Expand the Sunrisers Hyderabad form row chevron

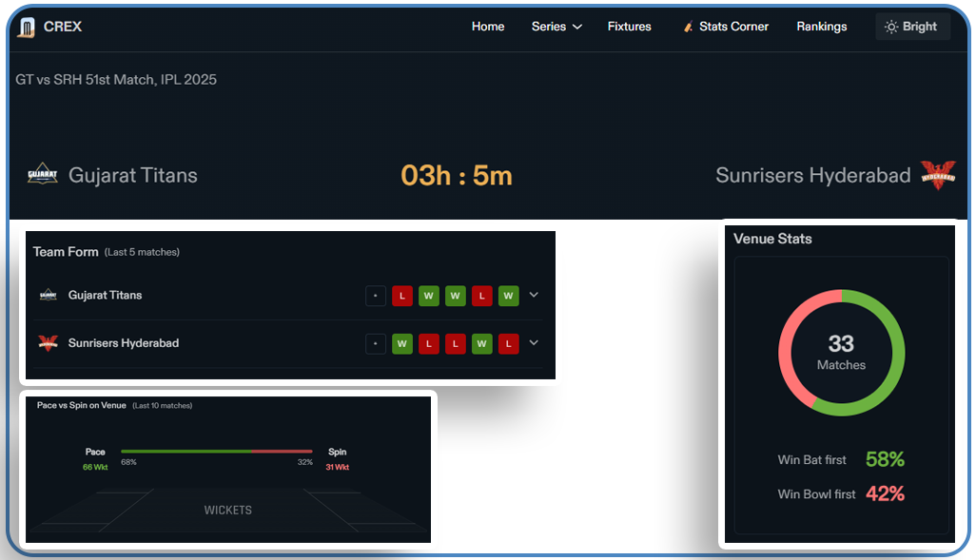tap(534, 342)
